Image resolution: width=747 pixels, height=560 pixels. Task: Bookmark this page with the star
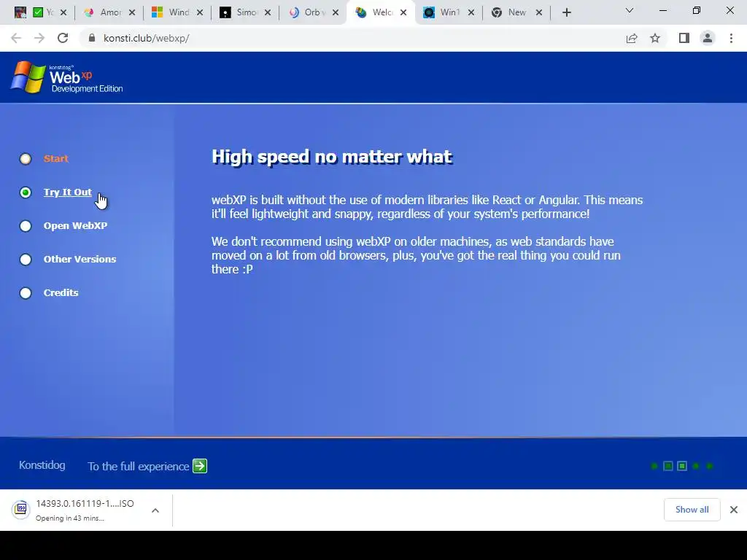click(655, 38)
